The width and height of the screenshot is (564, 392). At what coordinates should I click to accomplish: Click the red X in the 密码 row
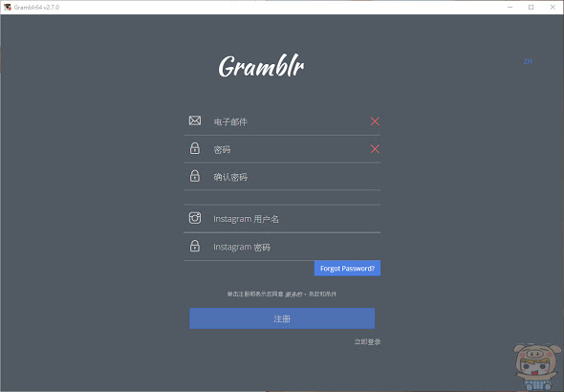coord(375,149)
